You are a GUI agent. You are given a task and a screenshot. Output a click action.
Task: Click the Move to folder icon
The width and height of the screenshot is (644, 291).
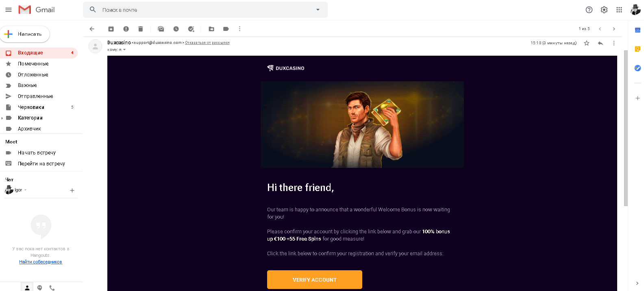[x=211, y=29]
